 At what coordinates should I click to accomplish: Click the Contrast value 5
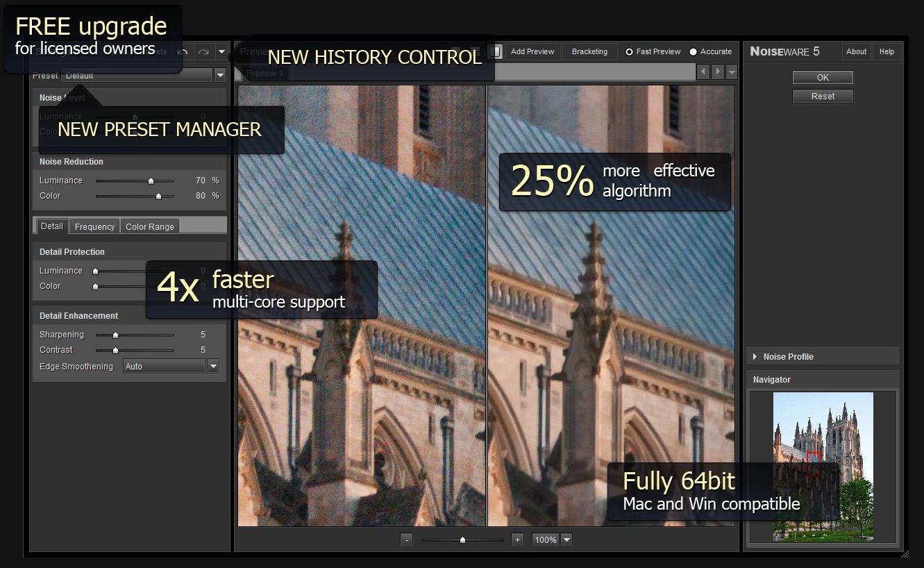point(203,350)
